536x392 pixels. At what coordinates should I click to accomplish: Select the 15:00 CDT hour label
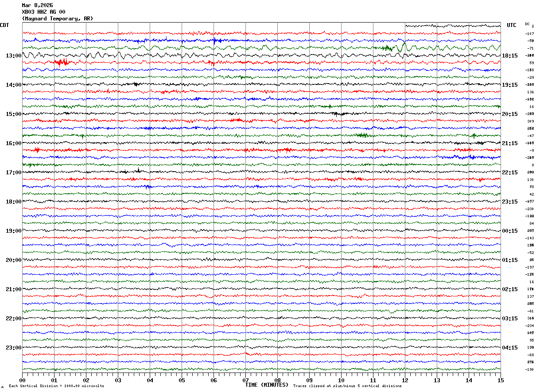tap(14, 114)
